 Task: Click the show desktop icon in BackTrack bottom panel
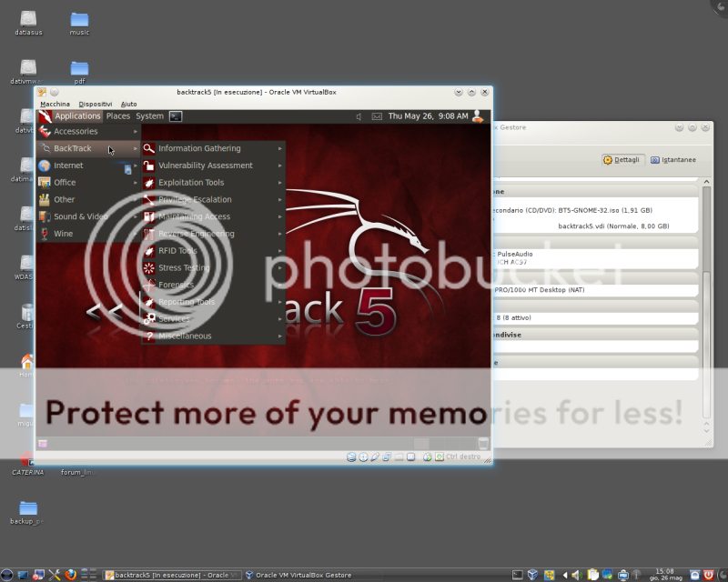point(43,444)
